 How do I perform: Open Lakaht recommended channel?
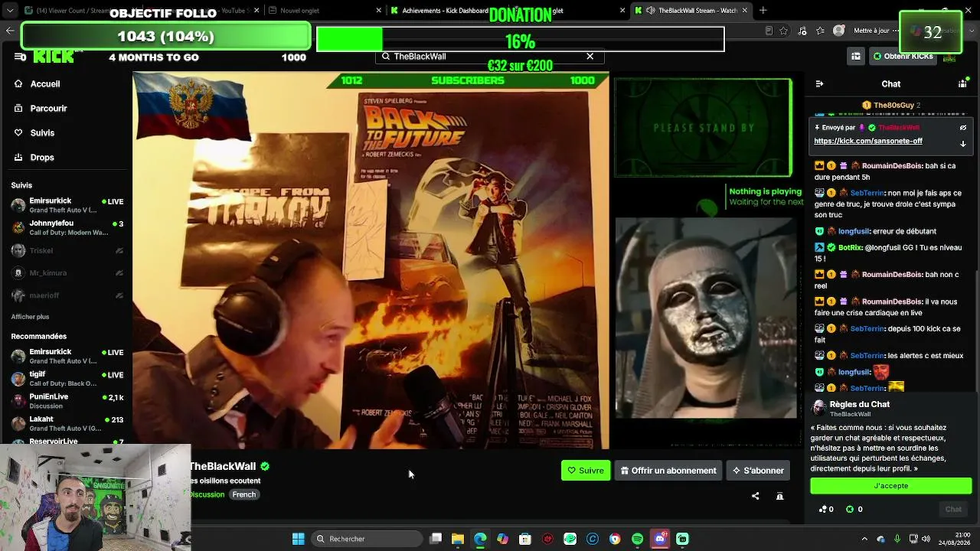pos(67,423)
